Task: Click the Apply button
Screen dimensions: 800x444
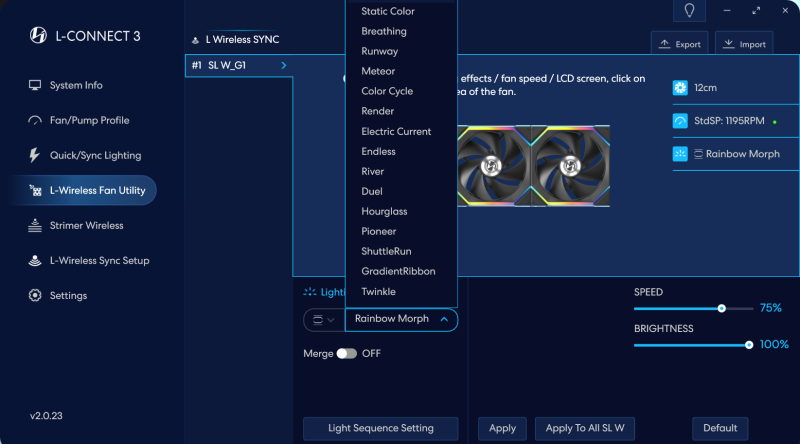Action: coord(503,428)
